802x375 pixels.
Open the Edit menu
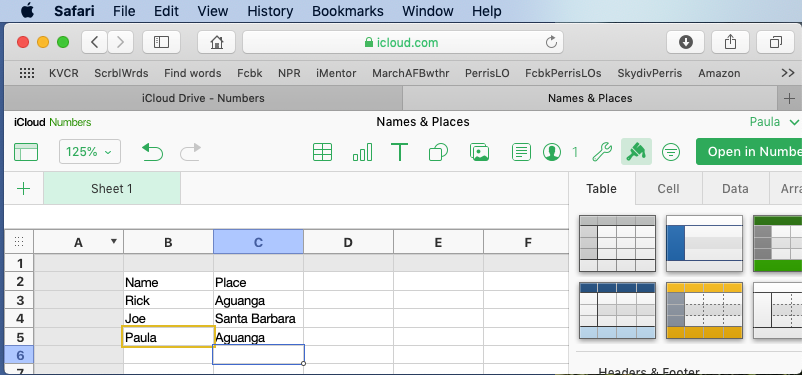(166, 11)
